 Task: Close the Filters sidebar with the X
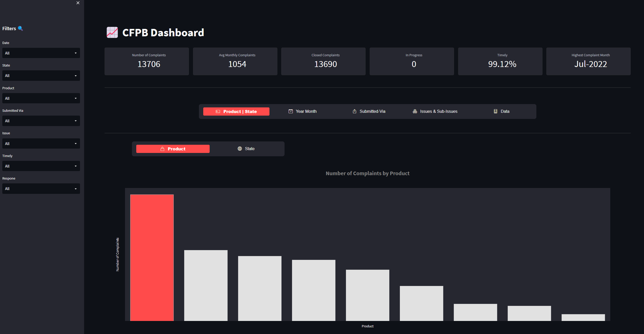pyautogui.click(x=78, y=3)
